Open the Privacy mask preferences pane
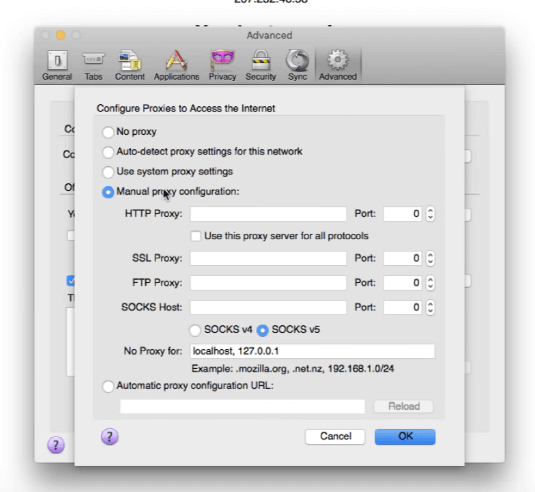 pos(222,66)
